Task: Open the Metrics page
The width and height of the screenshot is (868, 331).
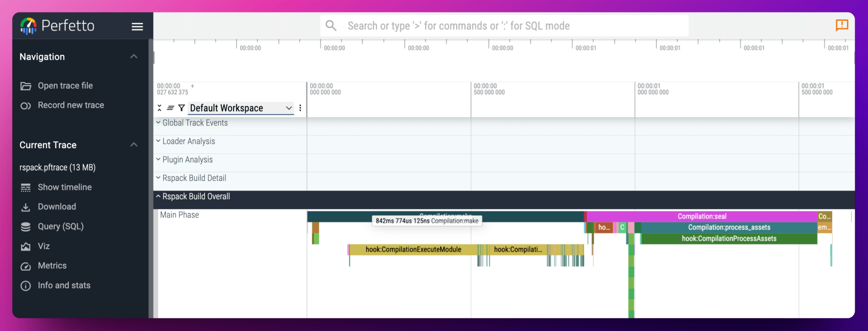Action: (52, 266)
